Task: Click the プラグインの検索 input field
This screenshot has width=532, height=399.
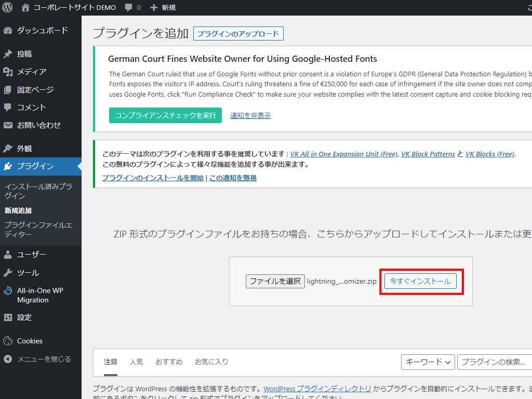Action: coord(494,362)
